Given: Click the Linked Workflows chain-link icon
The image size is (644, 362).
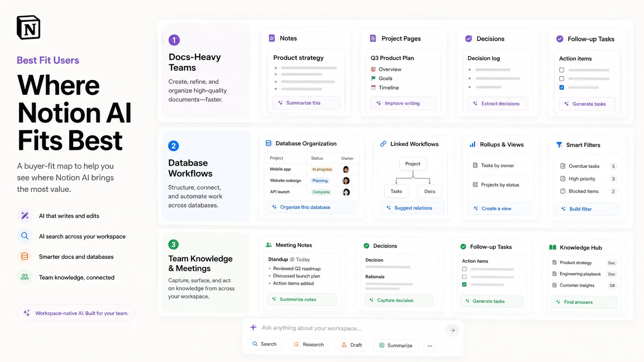Looking at the screenshot, I should tap(383, 144).
